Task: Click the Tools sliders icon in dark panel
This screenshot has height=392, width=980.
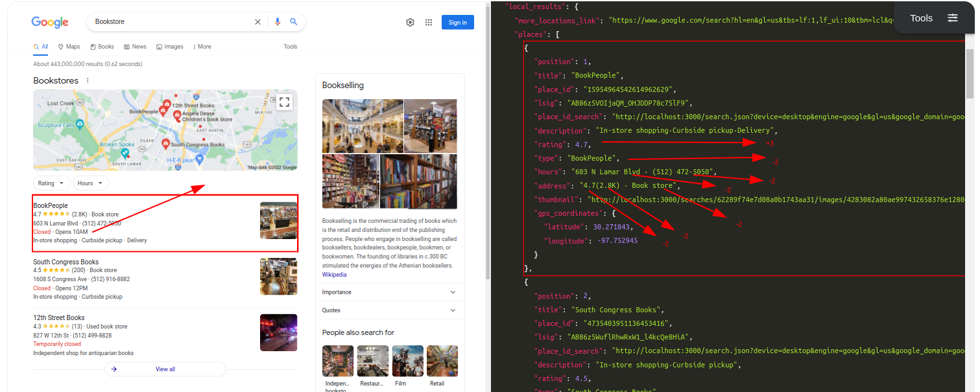Action: pos(953,18)
